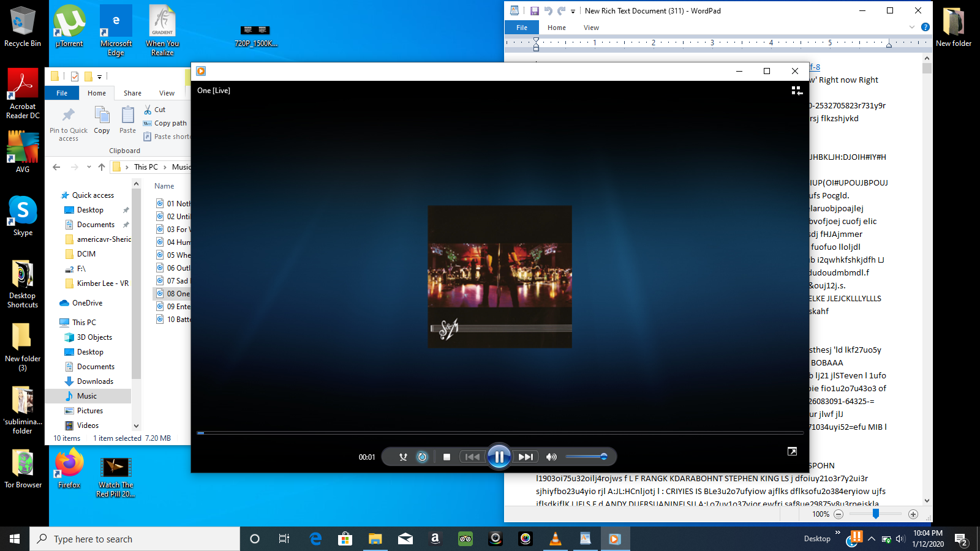Open Start menu
Screen dimensions: 980x551
15,539
